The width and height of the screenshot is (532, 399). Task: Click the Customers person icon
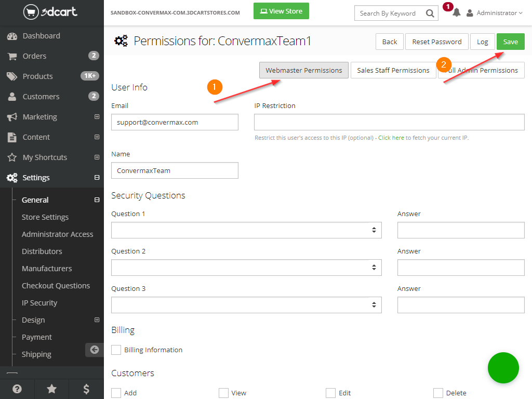coord(12,97)
